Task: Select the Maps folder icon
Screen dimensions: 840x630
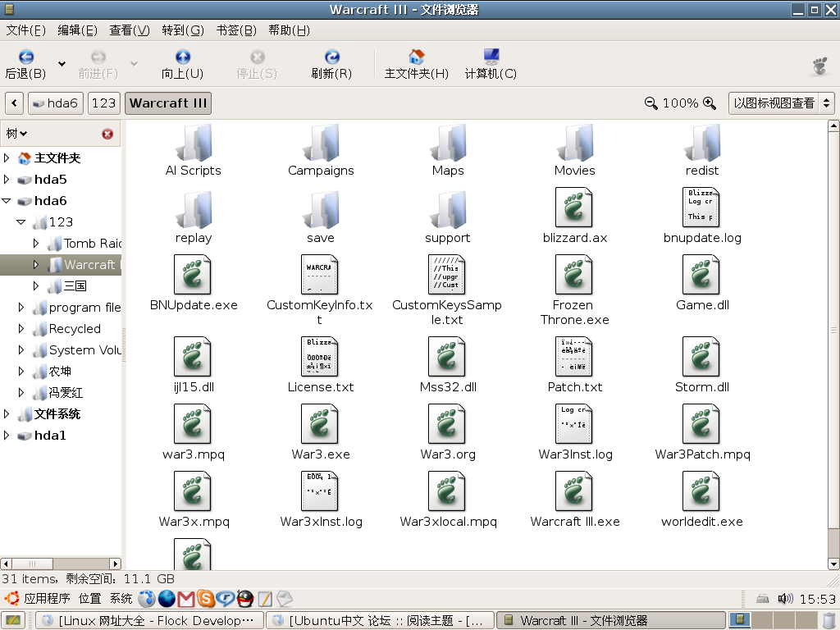Action: (x=448, y=143)
